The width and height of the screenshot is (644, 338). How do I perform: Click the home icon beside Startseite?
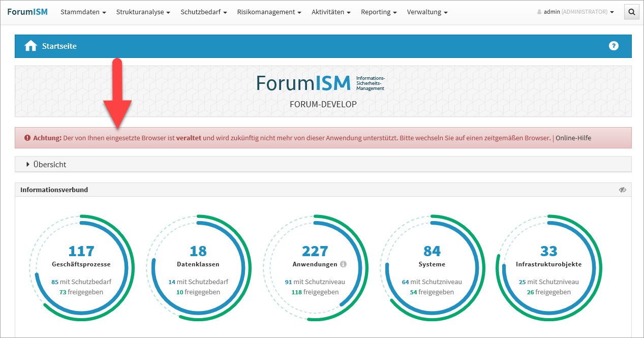(31, 46)
